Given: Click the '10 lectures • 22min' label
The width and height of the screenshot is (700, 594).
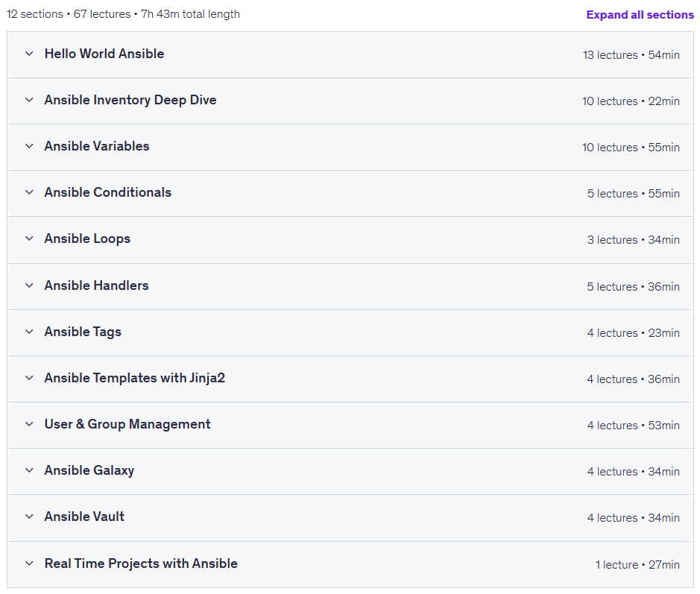Looking at the screenshot, I should pyautogui.click(x=631, y=101).
